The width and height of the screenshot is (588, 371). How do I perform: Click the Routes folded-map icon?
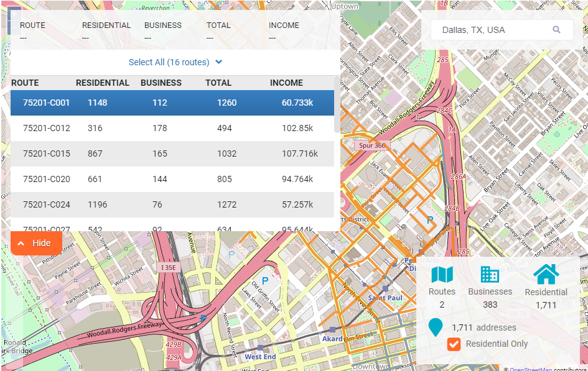tap(442, 275)
